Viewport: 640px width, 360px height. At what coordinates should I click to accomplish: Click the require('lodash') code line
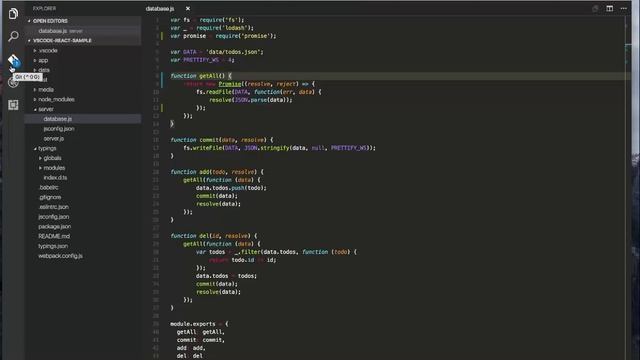(212, 28)
